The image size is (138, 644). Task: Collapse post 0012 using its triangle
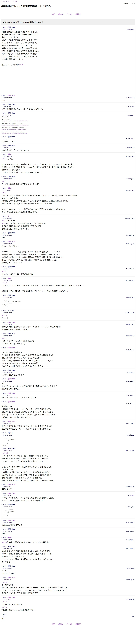coord(2,242)
